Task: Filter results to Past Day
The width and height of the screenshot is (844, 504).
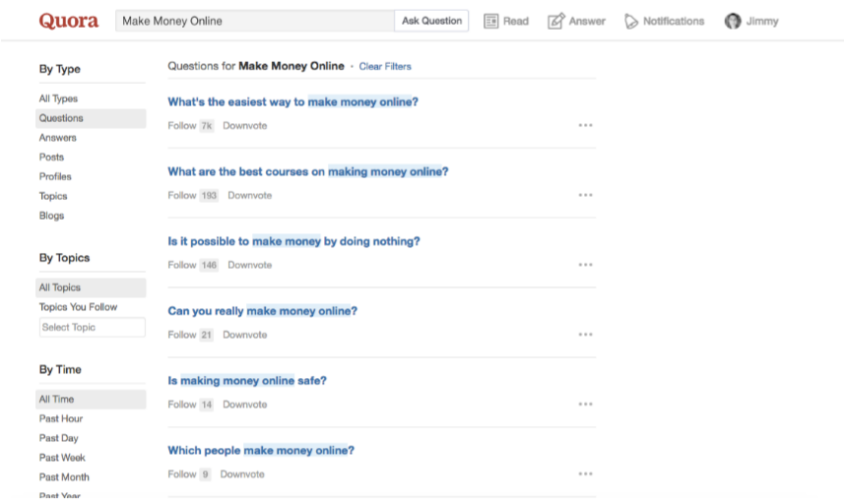Action: click(59, 438)
